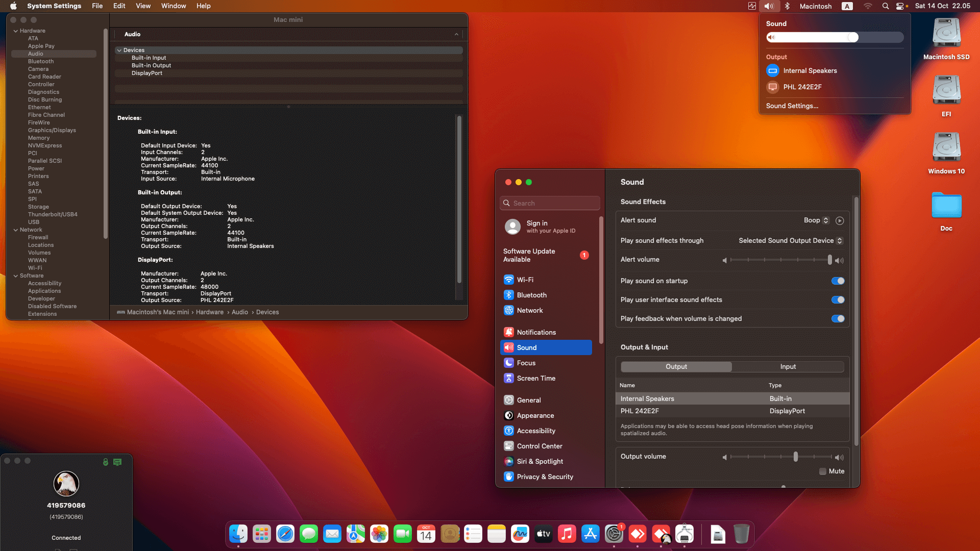Open Sound Settings from the volume popup
Screen dimensions: 980x551
(x=792, y=106)
